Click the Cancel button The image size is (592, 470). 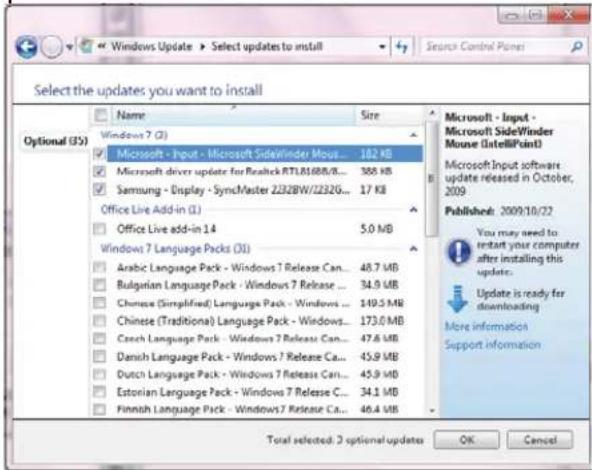coord(540,440)
